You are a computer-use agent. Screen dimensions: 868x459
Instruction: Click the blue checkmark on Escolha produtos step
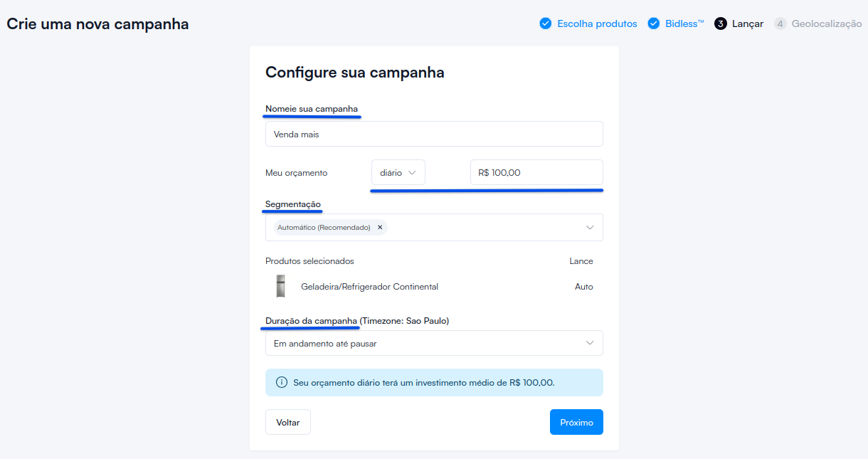tap(546, 23)
